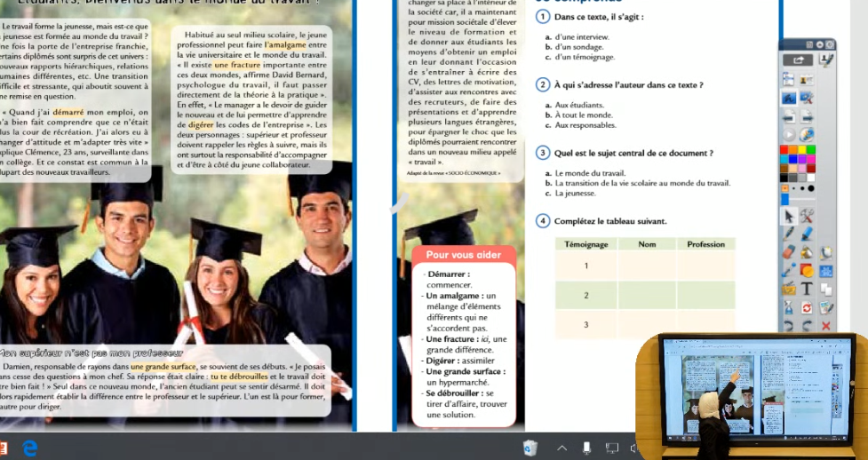Show hidden system tray icons chevron
The width and height of the screenshot is (868, 460).
[561, 448]
